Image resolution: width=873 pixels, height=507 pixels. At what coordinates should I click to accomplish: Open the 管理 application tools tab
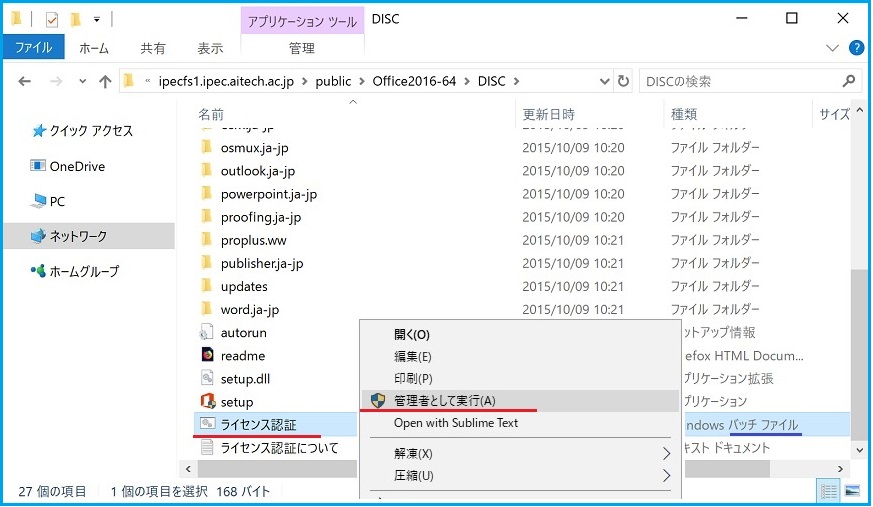coord(302,48)
